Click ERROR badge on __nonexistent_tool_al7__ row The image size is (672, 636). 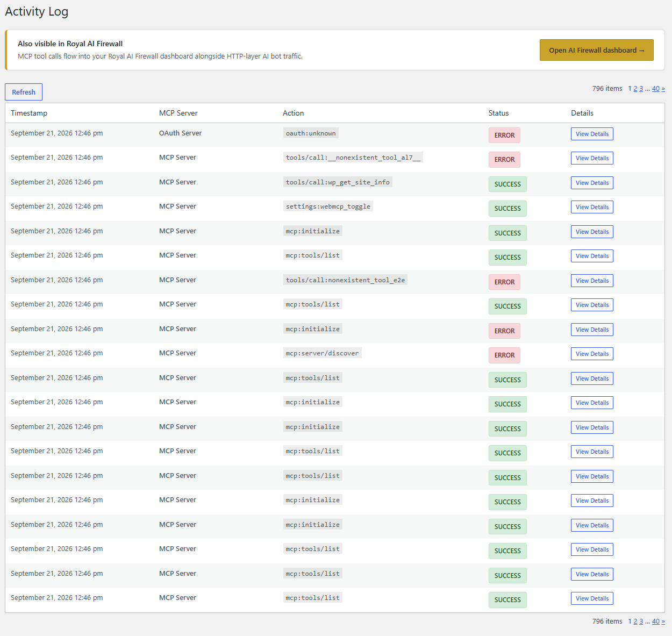[504, 160]
